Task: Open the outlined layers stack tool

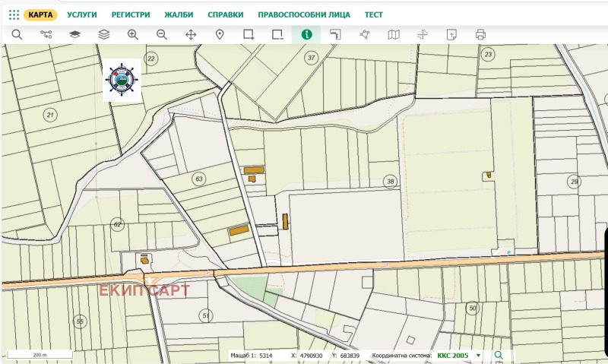Action: [104, 34]
